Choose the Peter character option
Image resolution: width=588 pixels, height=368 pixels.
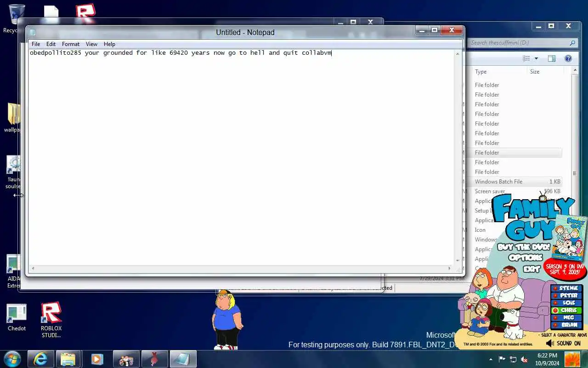[565, 295]
